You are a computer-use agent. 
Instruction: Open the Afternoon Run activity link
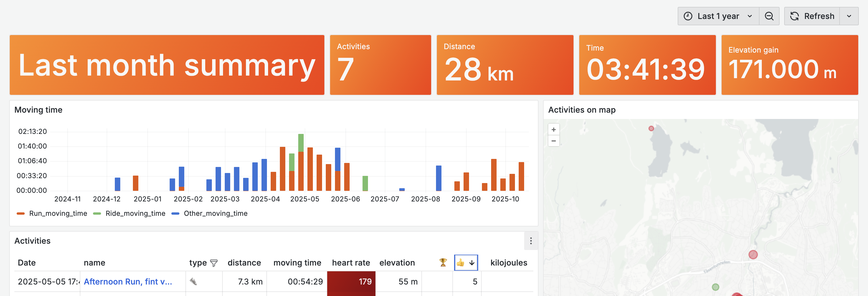click(x=128, y=281)
